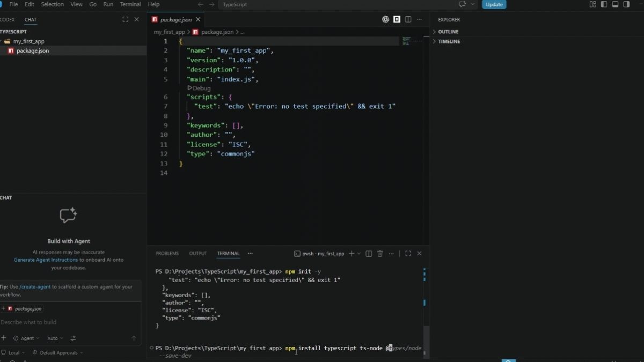Focus the Describe what to build input

point(70,322)
